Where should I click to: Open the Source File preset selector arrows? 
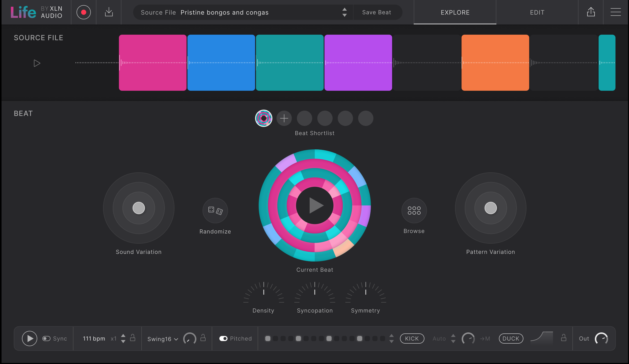click(x=344, y=12)
